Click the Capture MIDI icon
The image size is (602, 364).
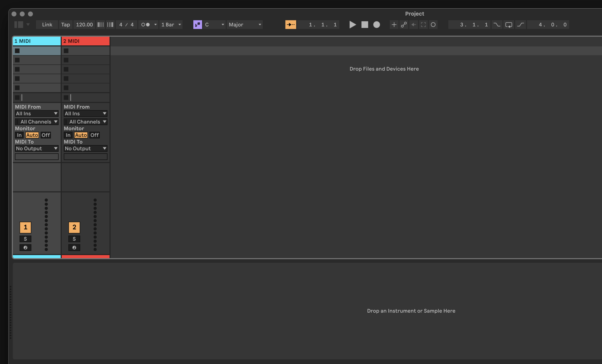[423, 25]
